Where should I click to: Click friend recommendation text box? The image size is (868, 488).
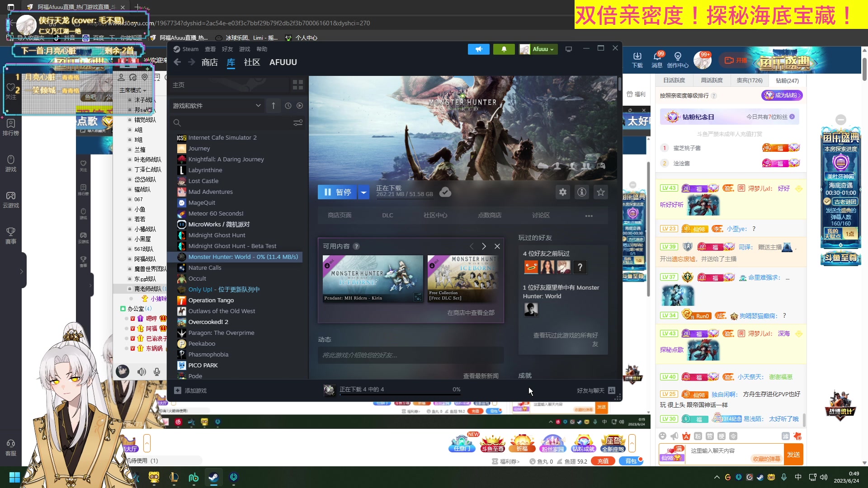coord(410,355)
